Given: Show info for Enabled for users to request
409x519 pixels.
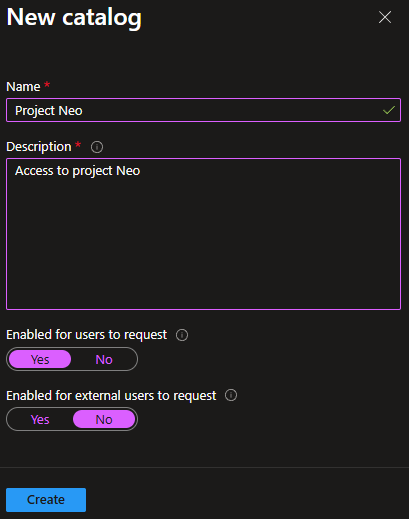Looking at the screenshot, I should pos(182,335).
